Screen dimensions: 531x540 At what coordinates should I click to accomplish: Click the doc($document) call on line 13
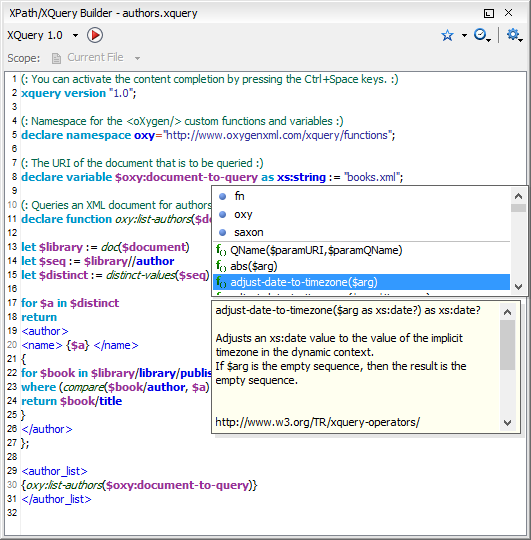coord(145,247)
